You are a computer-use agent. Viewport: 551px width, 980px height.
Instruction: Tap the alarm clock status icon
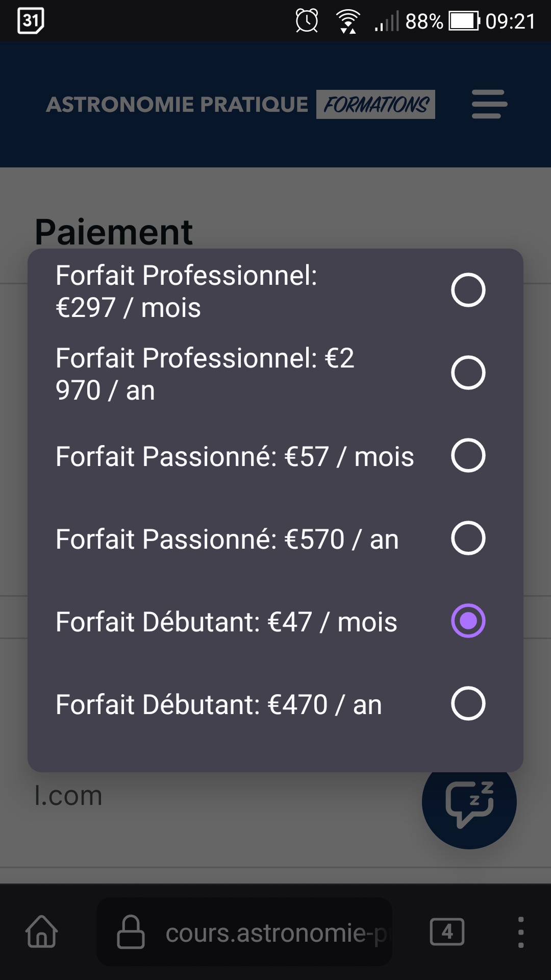(307, 21)
